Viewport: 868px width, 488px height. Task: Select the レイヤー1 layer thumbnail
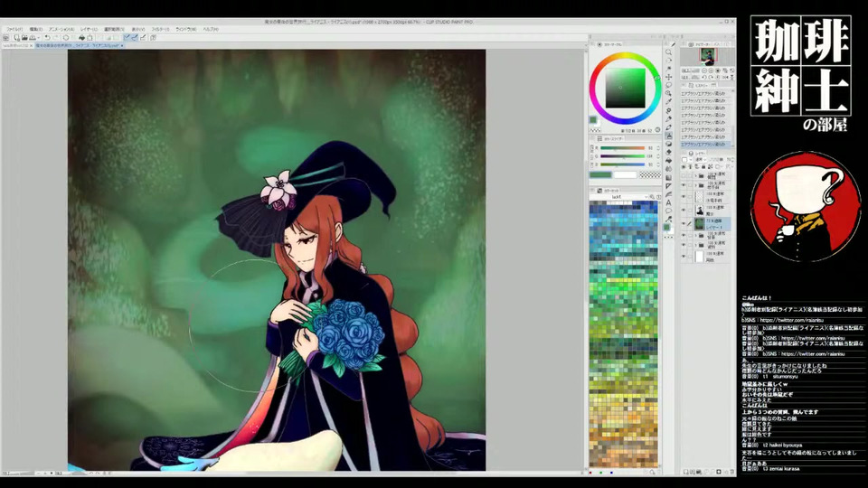699,223
